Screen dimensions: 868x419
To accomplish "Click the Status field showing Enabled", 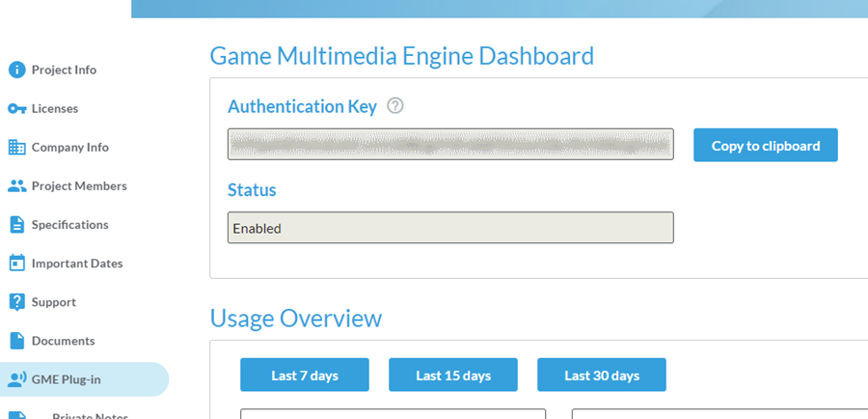I will [x=450, y=228].
